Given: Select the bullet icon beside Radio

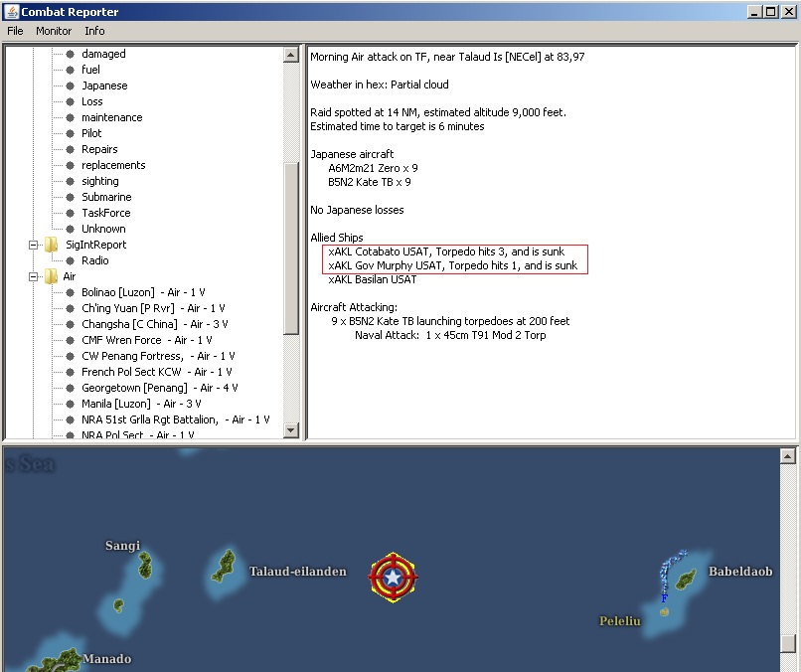Looking at the screenshot, I should coord(71,260).
